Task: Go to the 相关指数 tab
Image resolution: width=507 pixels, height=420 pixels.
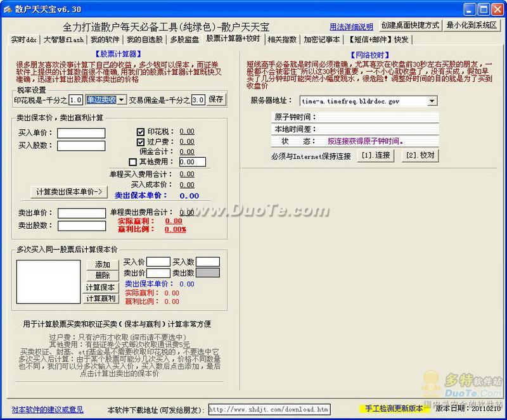Action: pos(282,40)
